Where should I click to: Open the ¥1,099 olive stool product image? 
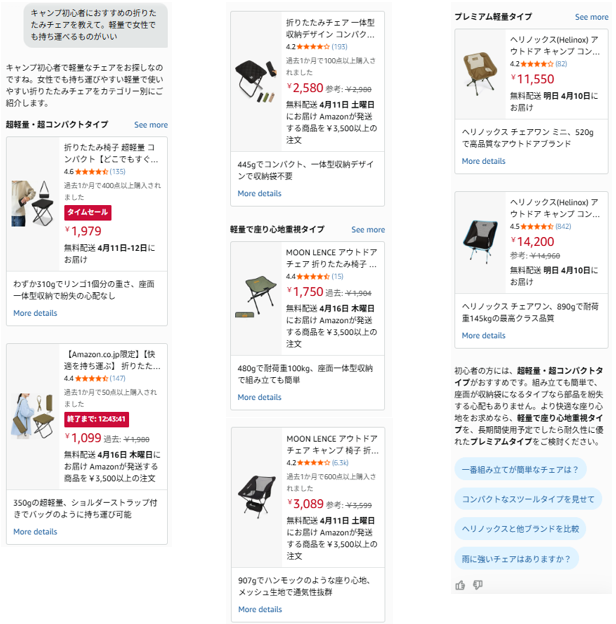(33, 416)
